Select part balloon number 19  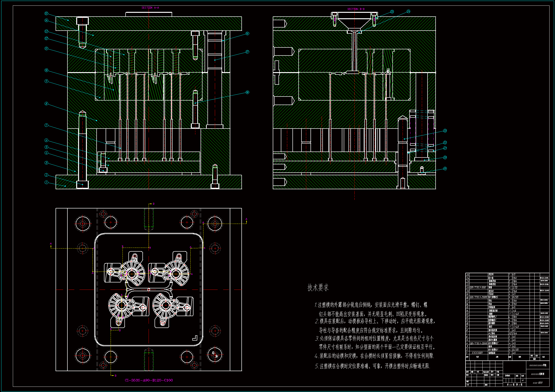(445, 169)
